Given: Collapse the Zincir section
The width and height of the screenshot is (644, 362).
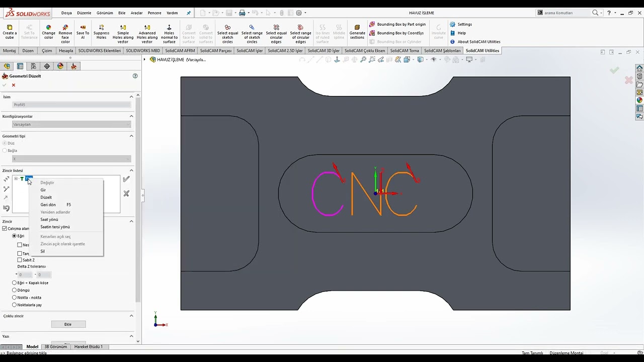Looking at the screenshot, I should click(x=131, y=221).
